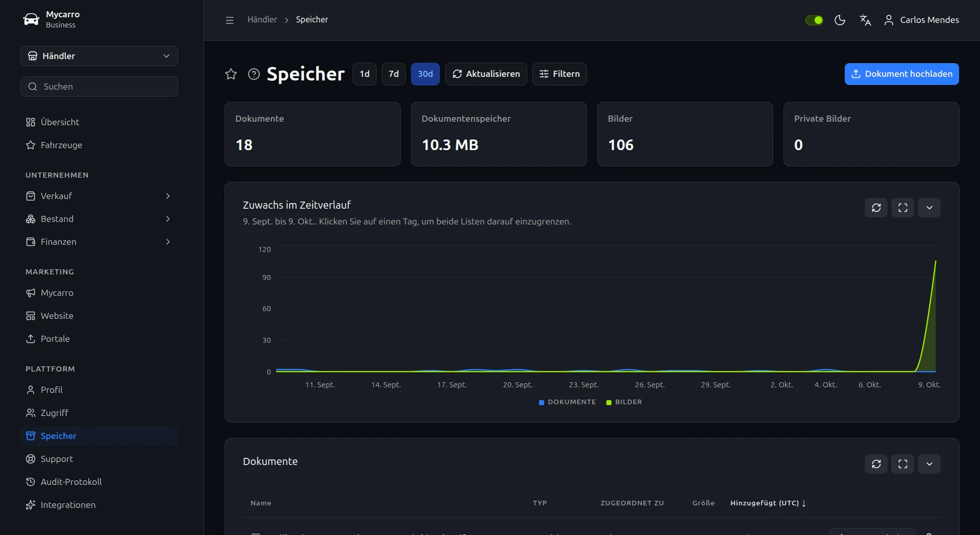Click the Dokument hochladen button
The width and height of the screenshot is (980, 535).
(x=901, y=74)
